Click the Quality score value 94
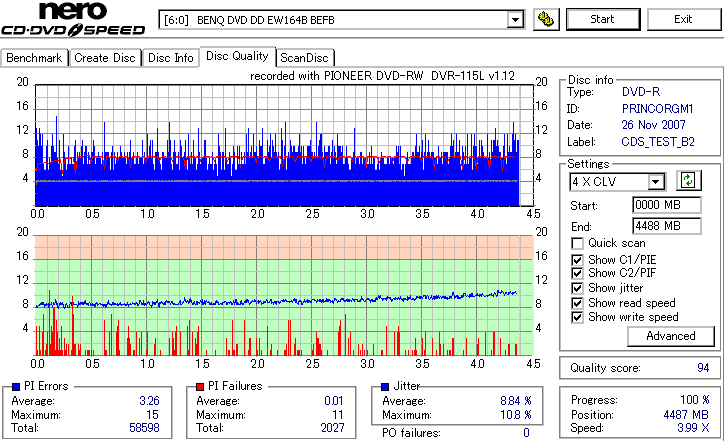Image resolution: width=724 pixels, height=441 pixels. click(703, 368)
